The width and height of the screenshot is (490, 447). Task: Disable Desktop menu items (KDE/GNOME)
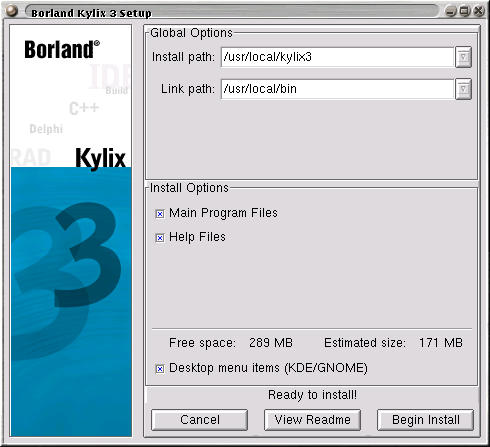(x=160, y=369)
